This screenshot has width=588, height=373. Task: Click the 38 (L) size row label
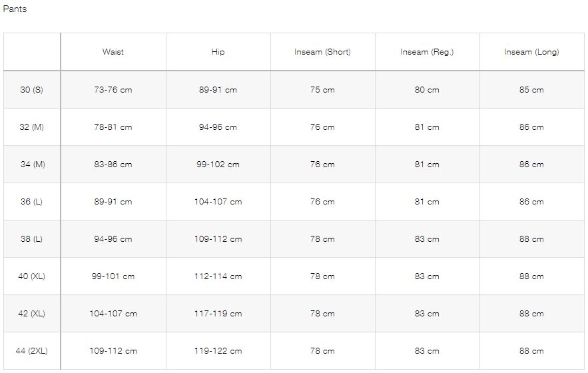tap(31, 239)
